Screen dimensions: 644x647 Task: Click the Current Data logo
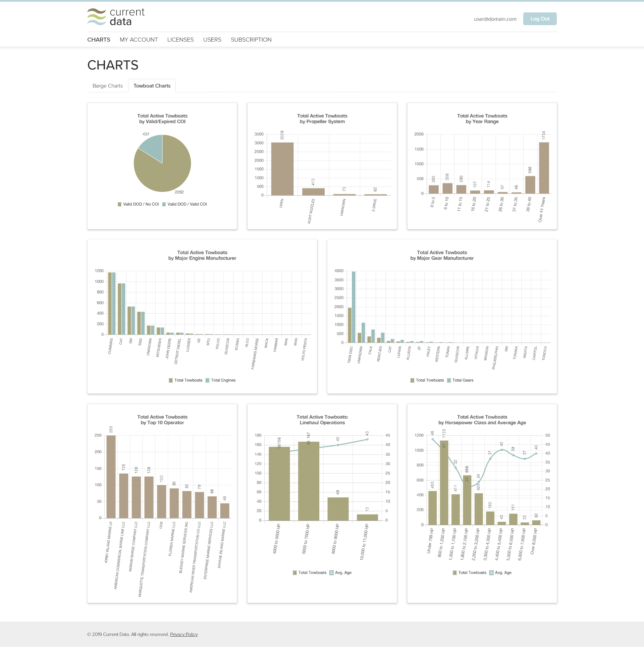116,17
